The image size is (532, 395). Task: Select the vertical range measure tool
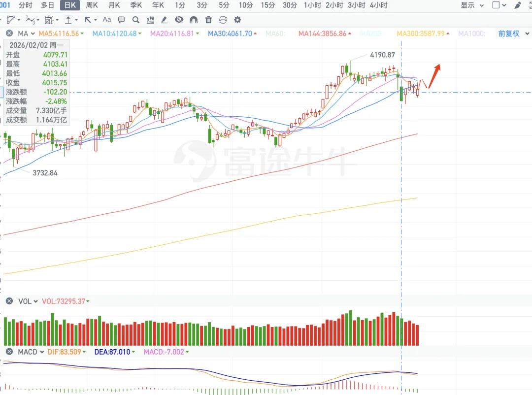coord(68,20)
